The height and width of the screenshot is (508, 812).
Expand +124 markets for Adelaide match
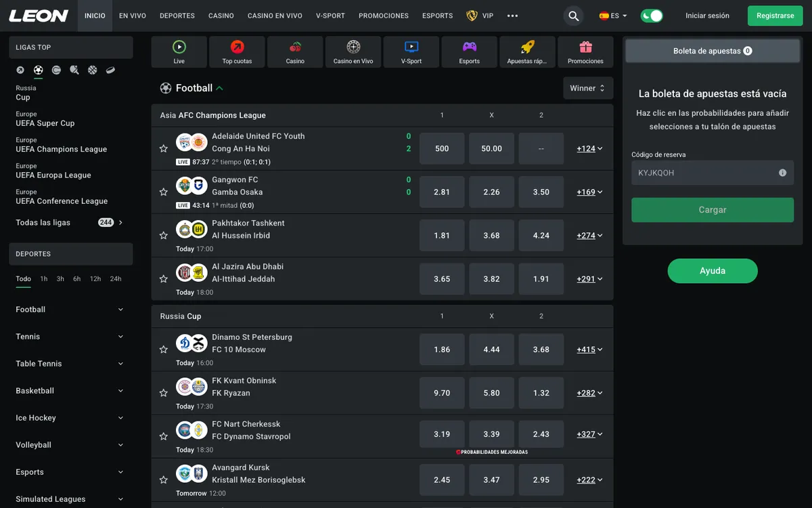pyautogui.click(x=589, y=148)
